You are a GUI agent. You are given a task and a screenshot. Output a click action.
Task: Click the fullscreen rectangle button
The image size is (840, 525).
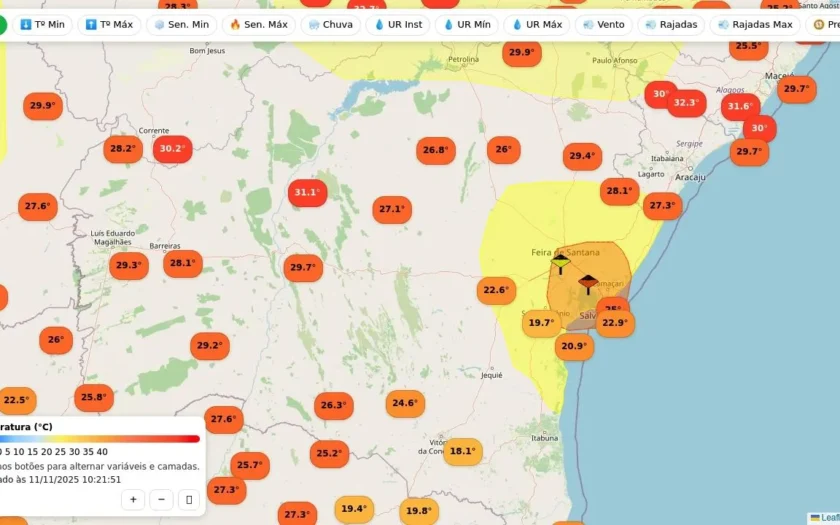[x=189, y=500]
